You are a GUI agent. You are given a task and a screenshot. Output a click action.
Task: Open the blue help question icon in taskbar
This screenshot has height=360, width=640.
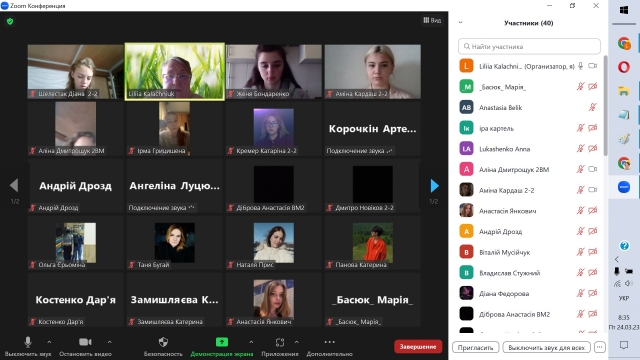624,245
